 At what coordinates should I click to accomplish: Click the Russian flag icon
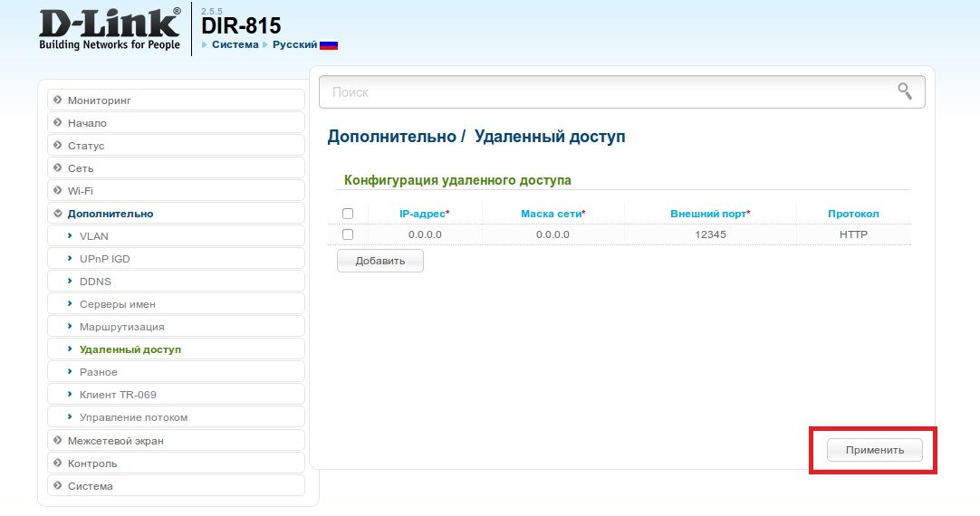pos(329,44)
